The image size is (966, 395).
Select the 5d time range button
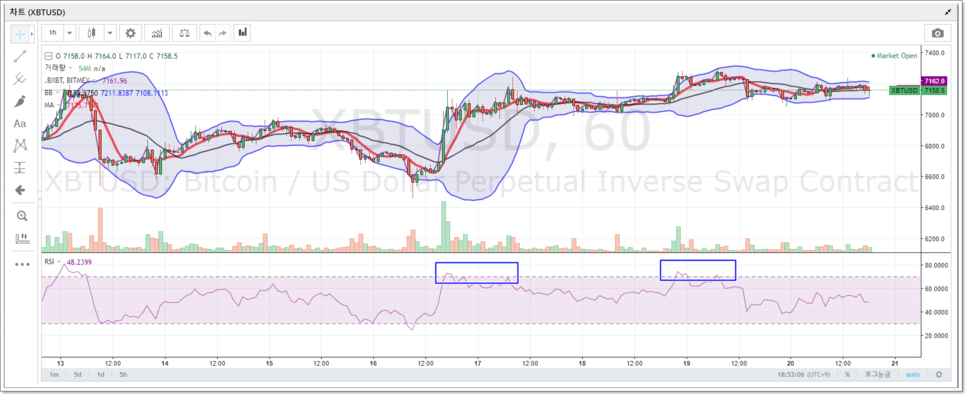[x=77, y=375]
